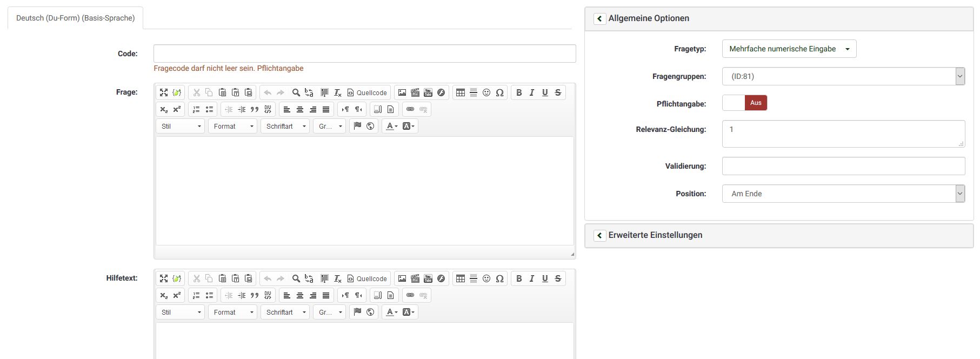This screenshot has height=359, width=980.
Task: Insert numbered list in Hilfetext editor
Action: pos(196,295)
